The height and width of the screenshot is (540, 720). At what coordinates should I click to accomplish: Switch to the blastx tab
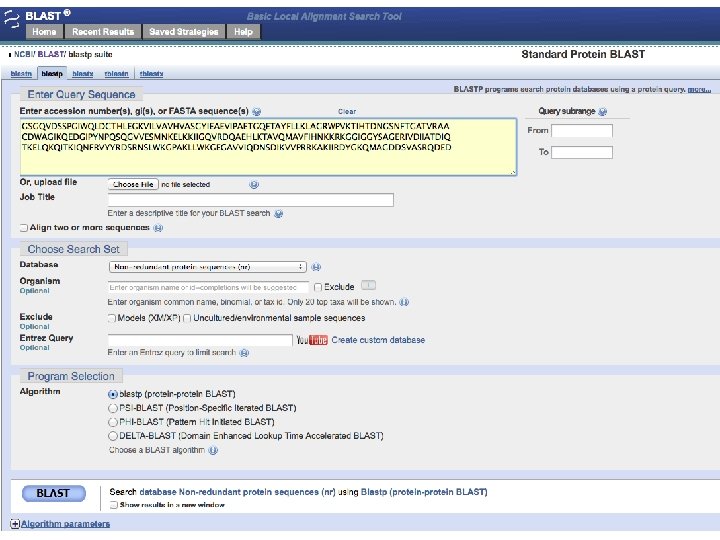coord(83,74)
